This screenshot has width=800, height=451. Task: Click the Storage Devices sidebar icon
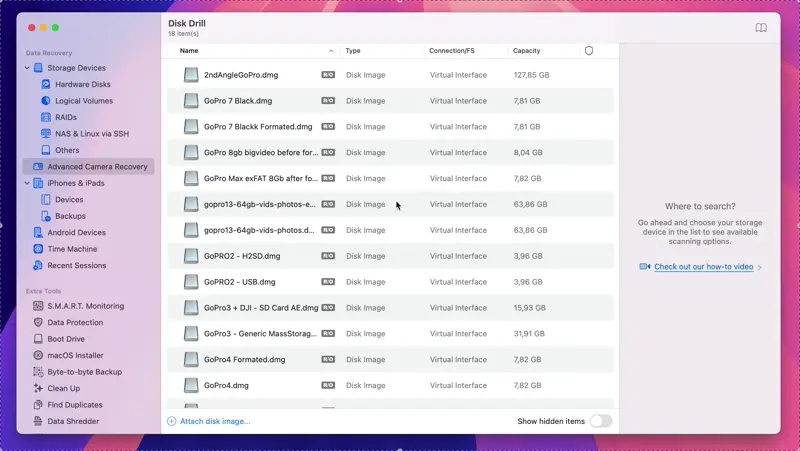click(38, 68)
